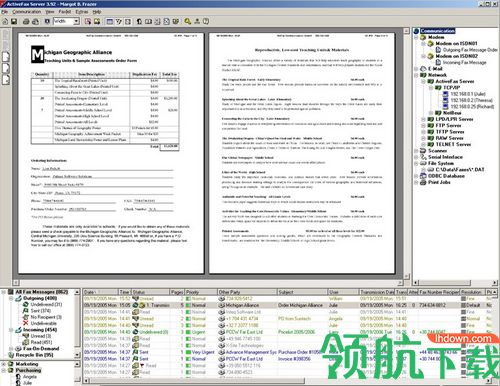Click the E-Mail icon in Communication tree
This screenshot has width=500, height=386.
tap(423, 69)
